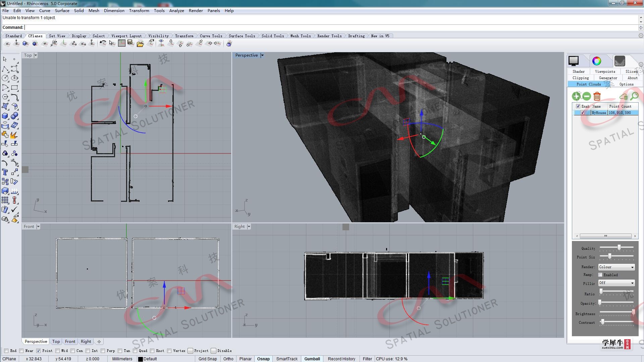Open the Surface menu
644x362 pixels.
[x=62, y=11]
